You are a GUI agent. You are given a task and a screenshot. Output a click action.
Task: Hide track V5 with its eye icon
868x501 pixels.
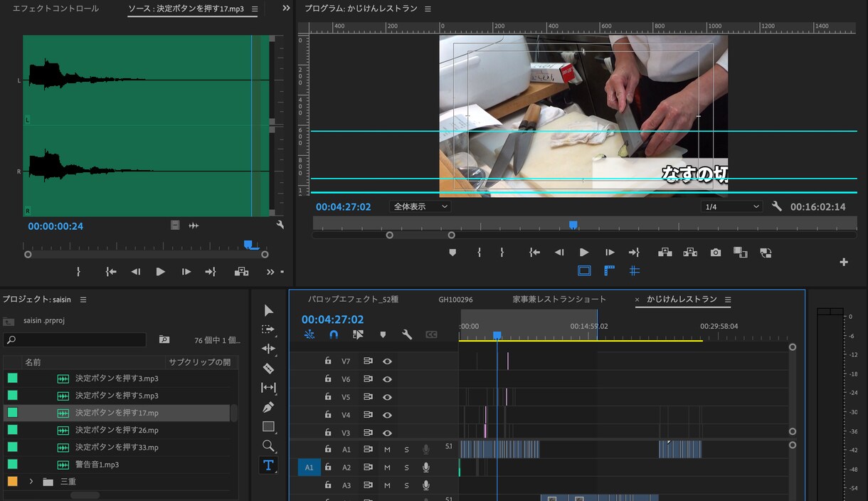click(x=388, y=397)
